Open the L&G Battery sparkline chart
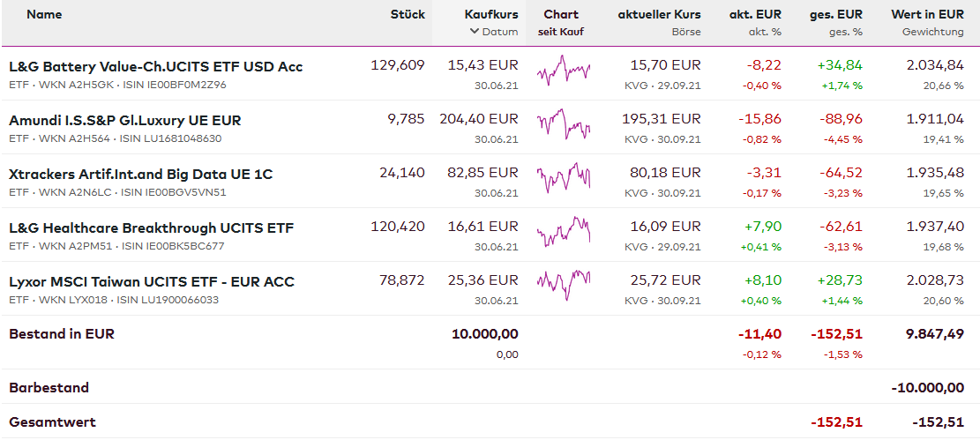Image resolution: width=980 pixels, height=440 pixels. coord(564,71)
